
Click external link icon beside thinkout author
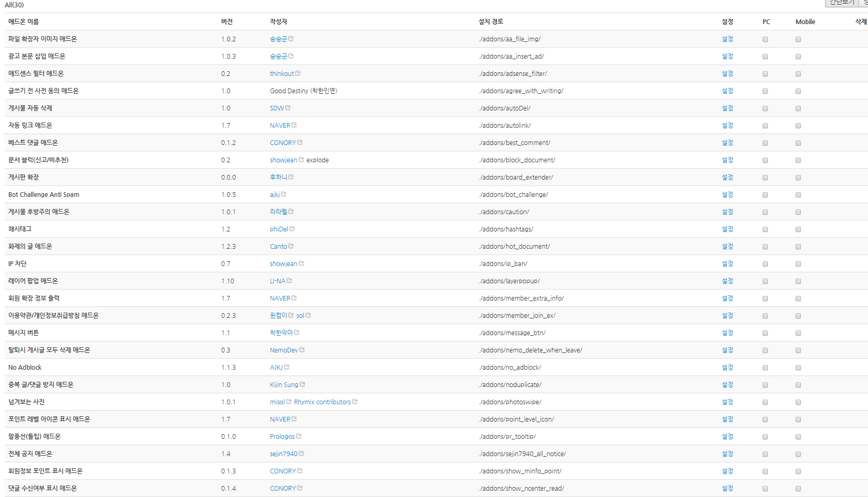pos(298,73)
